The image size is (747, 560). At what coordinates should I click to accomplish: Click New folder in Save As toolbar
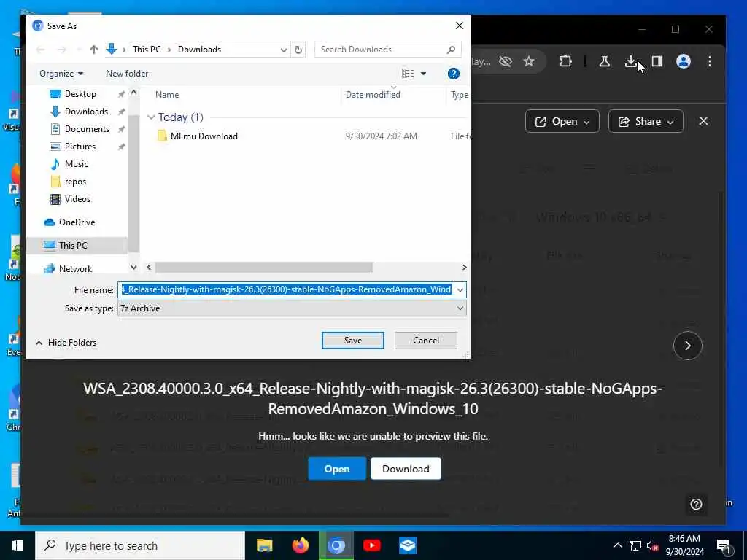pos(127,74)
